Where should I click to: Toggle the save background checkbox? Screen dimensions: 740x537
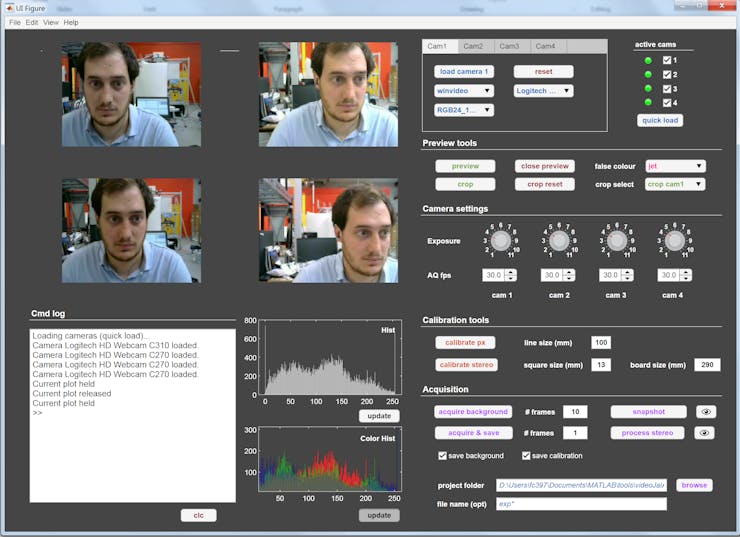pyautogui.click(x=443, y=456)
